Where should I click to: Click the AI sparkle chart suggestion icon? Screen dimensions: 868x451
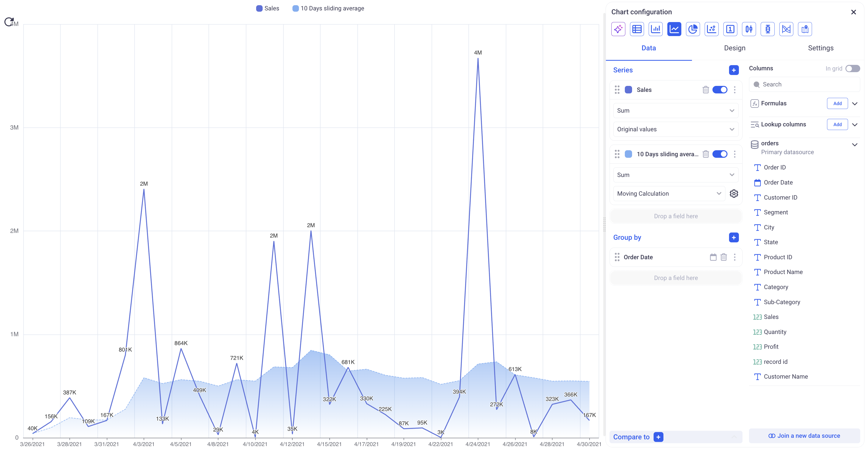(618, 29)
